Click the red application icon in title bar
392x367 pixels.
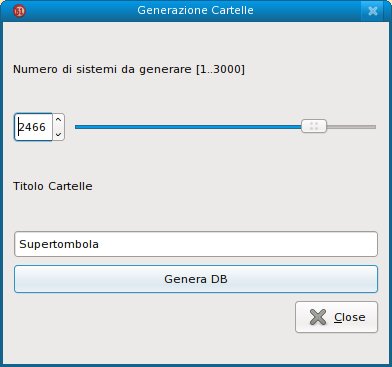point(19,11)
